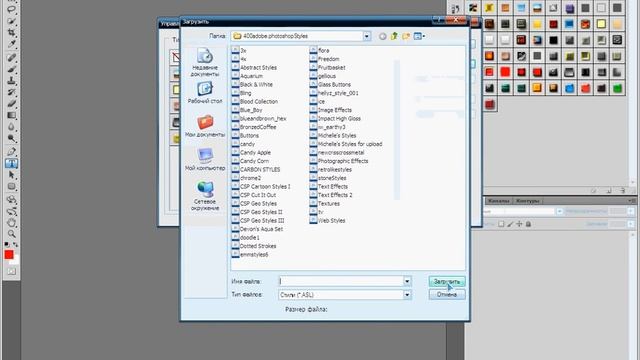Image resolution: width=640 pixels, height=360 pixels.
Task: Select the Pen tool
Action: [x=11, y=152]
